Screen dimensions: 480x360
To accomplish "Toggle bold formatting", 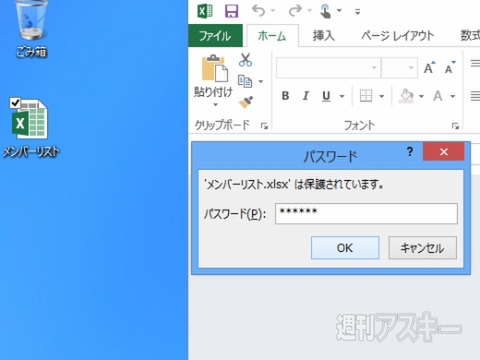I will (x=285, y=96).
